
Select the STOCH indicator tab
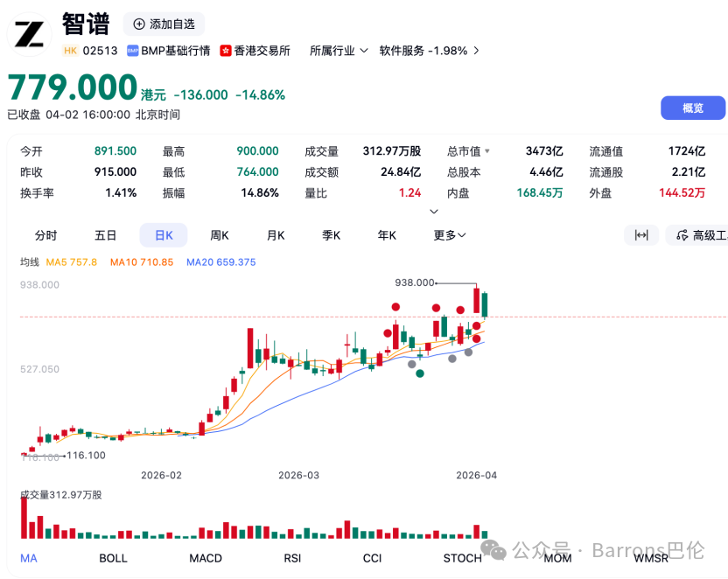462,558
